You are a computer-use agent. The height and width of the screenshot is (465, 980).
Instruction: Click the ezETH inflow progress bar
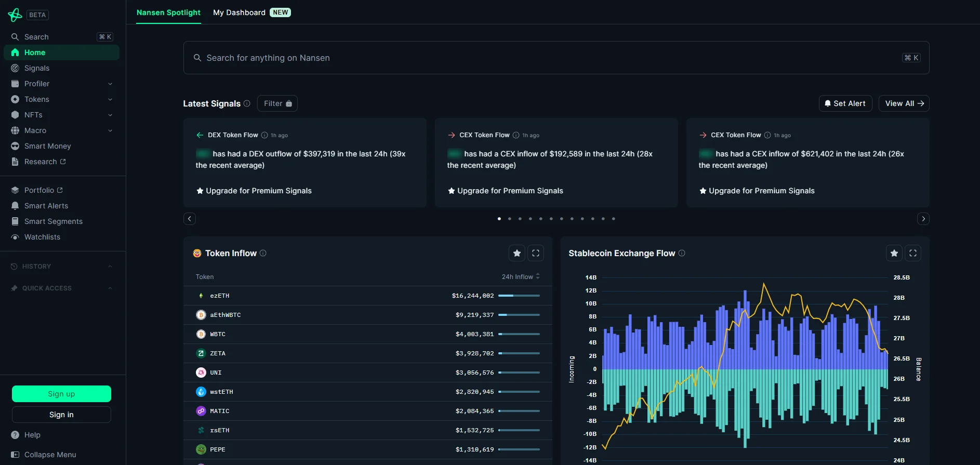519,296
